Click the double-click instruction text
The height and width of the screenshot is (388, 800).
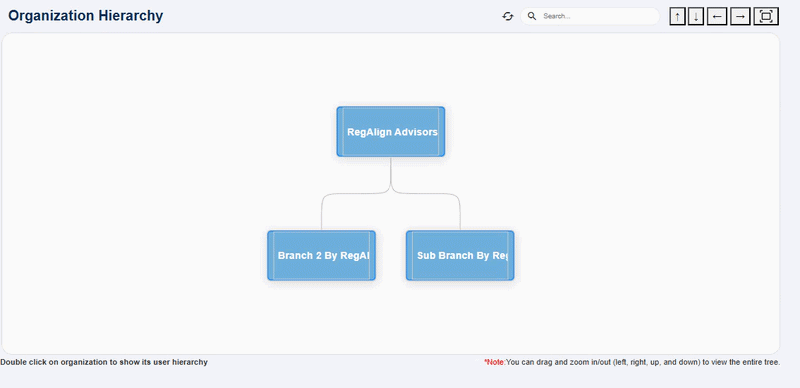104,362
